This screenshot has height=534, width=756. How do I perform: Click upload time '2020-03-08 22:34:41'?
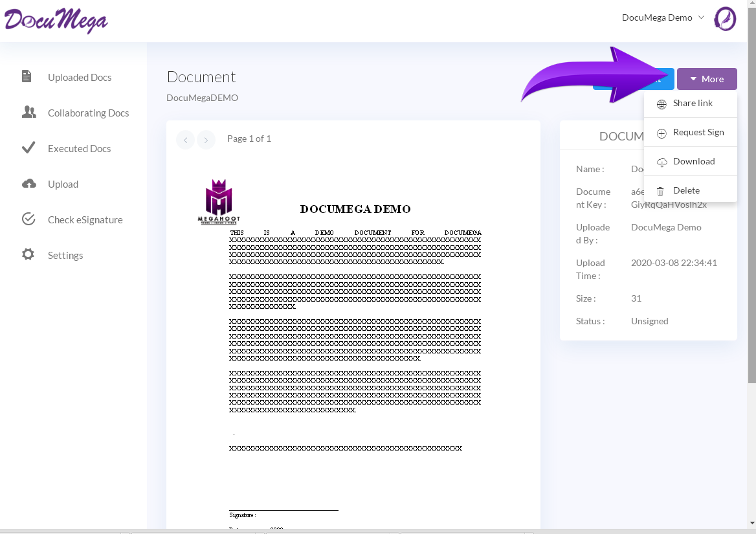[x=674, y=263]
